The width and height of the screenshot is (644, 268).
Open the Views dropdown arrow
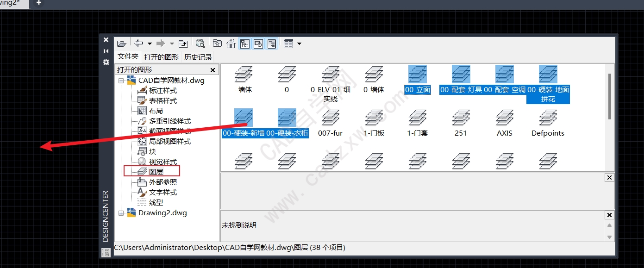299,44
